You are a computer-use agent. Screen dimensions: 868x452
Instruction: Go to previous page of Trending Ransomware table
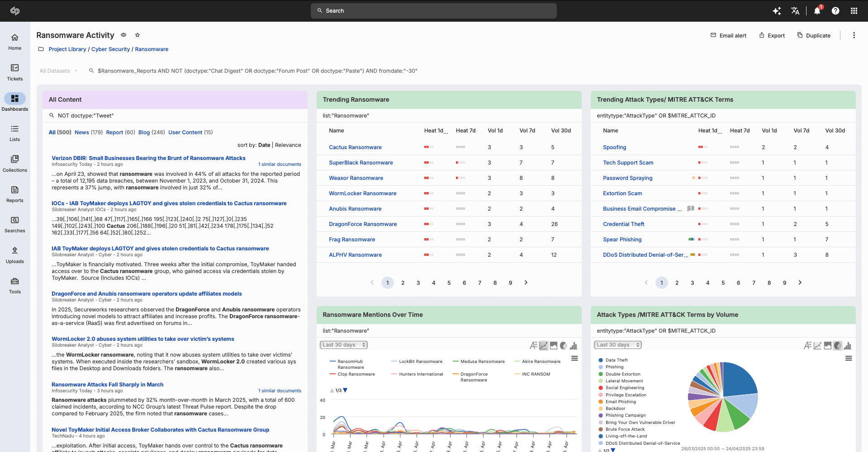pyautogui.click(x=372, y=282)
